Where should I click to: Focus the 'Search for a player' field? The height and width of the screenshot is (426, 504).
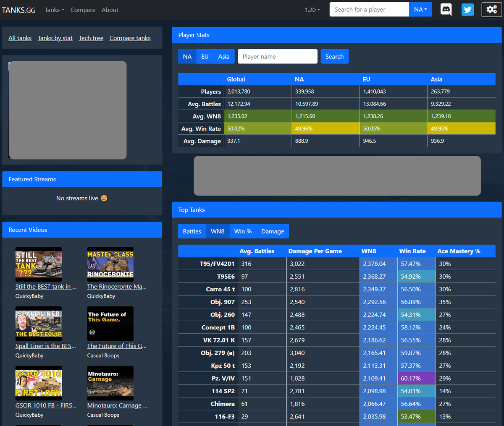[369, 9]
